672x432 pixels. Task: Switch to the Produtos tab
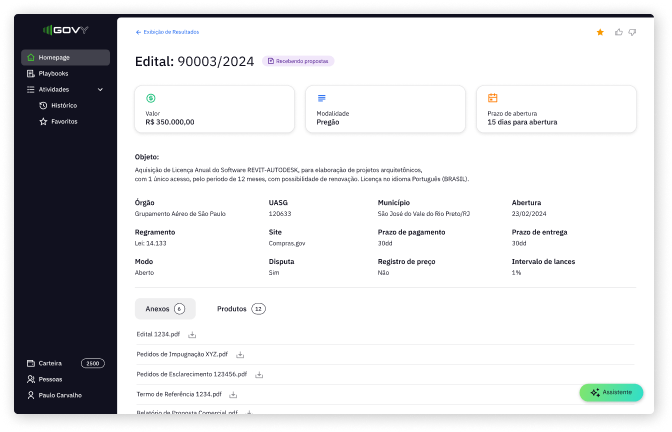241,309
